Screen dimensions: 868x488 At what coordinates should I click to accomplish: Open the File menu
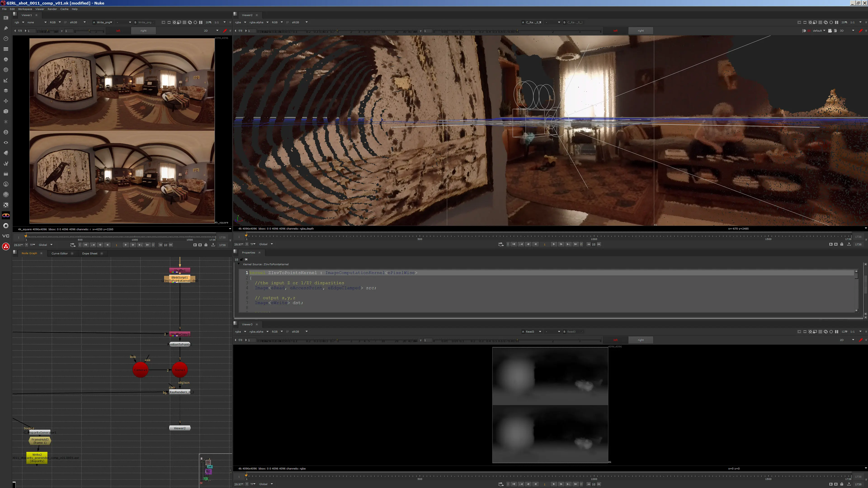click(4, 9)
